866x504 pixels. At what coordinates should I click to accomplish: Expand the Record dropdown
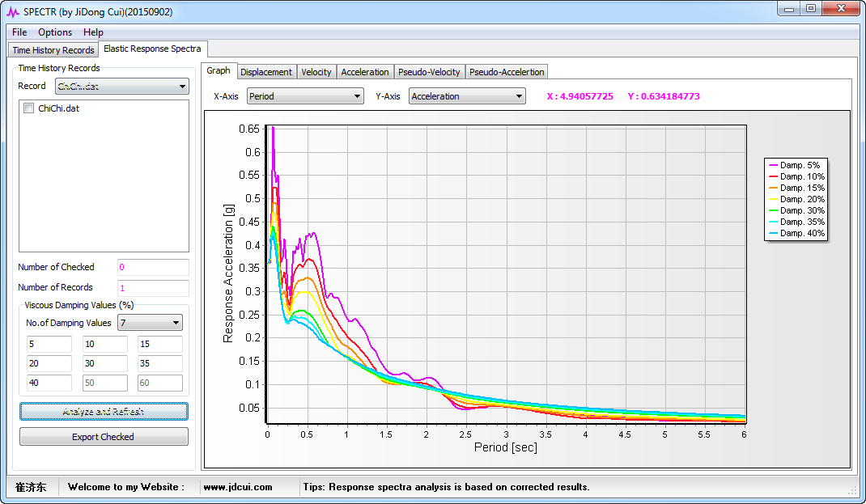[x=122, y=86]
